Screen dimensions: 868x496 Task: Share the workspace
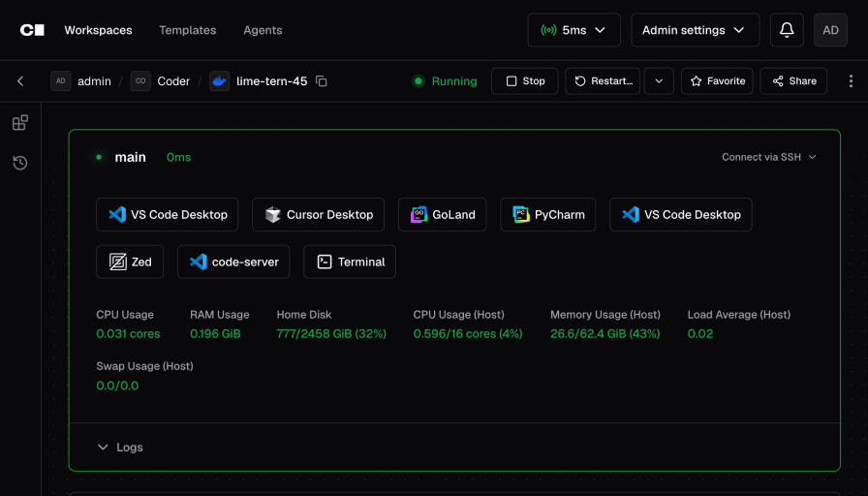793,80
